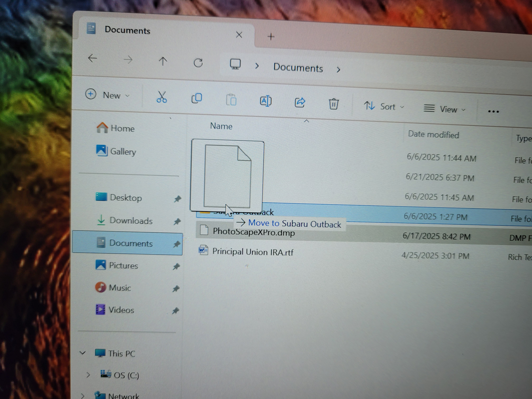Click the pin icon beside Downloads
The image size is (532, 399).
point(177,222)
